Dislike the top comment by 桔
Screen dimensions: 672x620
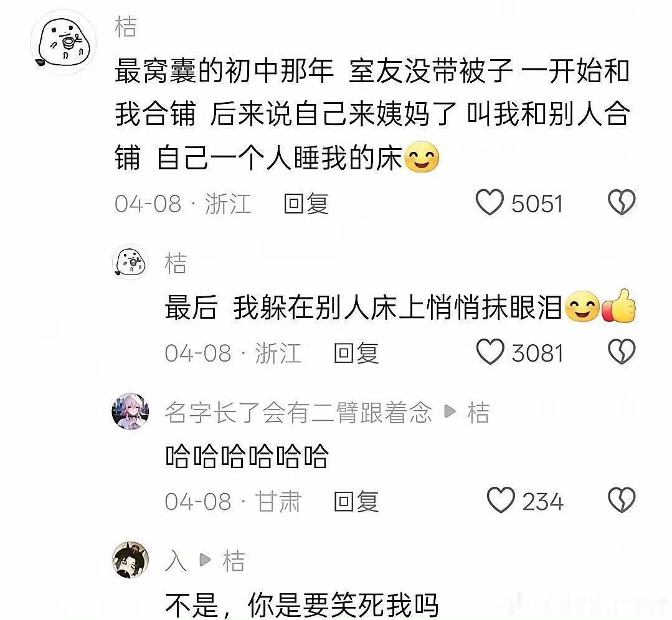pyautogui.click(x=622, y=203)
